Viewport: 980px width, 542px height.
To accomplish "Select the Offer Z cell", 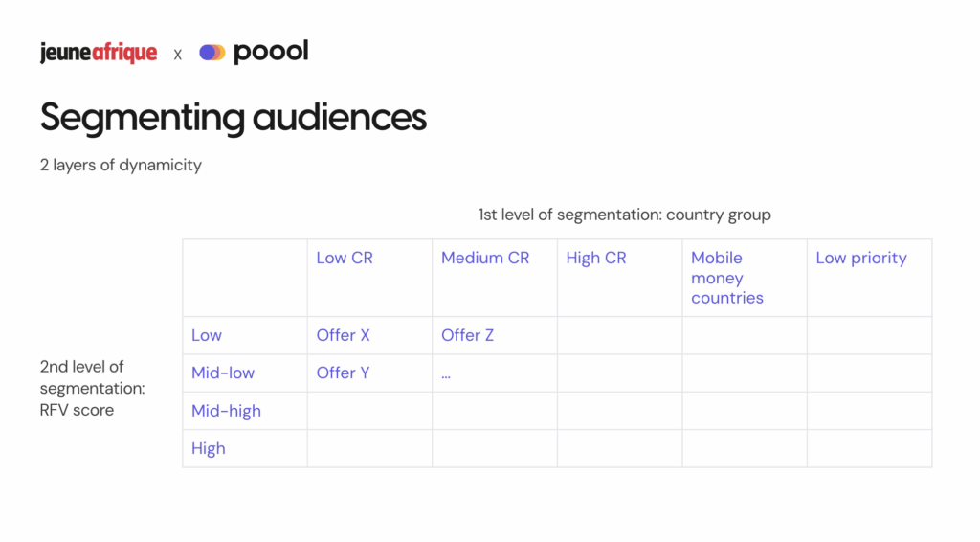I will click(x=467, y=335).
